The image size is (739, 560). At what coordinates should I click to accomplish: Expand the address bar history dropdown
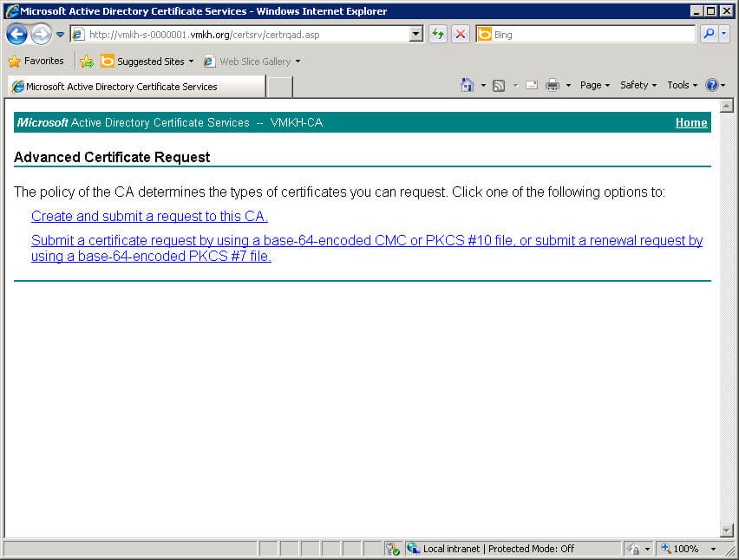[x=416, y=35]
